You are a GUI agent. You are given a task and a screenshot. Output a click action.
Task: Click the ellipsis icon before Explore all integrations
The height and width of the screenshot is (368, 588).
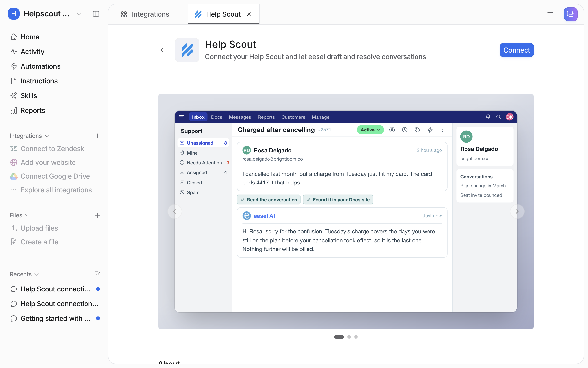[14, 190]
